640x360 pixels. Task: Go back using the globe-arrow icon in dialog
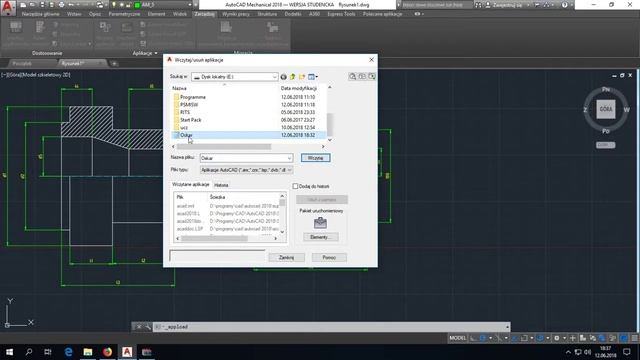click(x=283, y=77)
